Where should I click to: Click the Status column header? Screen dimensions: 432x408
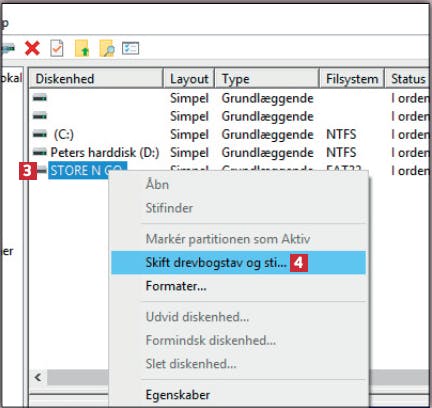pos(407,79)
